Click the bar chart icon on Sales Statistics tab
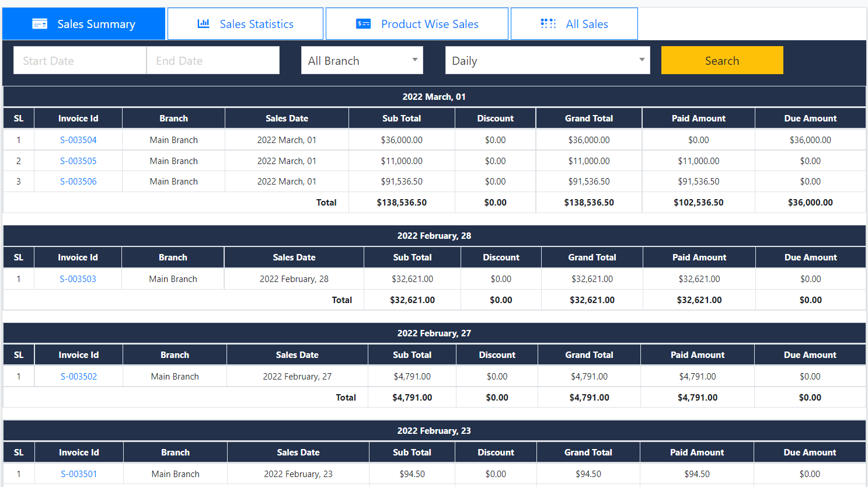This screenshot has width=868, height=487. click(x=203, y=23)
